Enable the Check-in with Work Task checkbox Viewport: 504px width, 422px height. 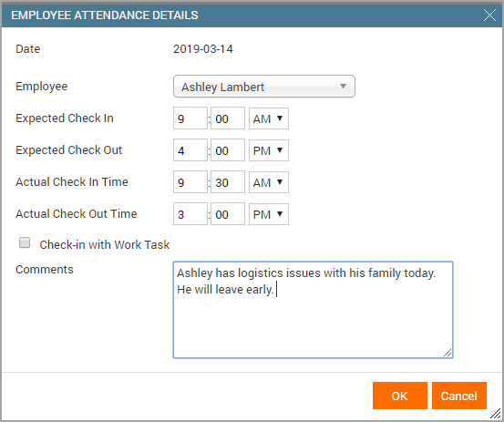point(25,242)
